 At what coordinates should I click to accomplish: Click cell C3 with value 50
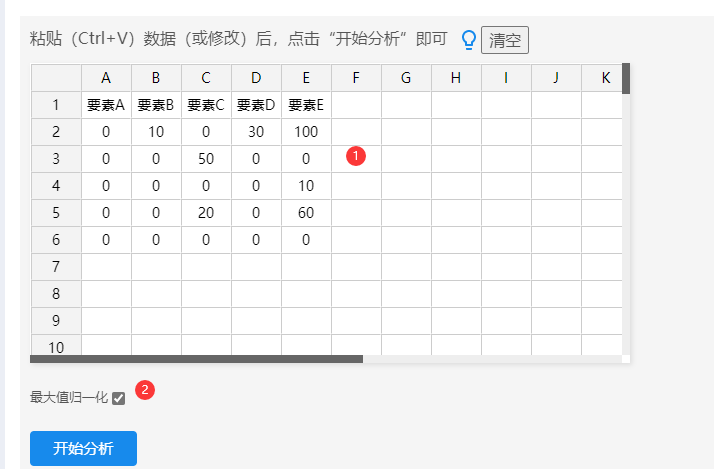(206, 159)
